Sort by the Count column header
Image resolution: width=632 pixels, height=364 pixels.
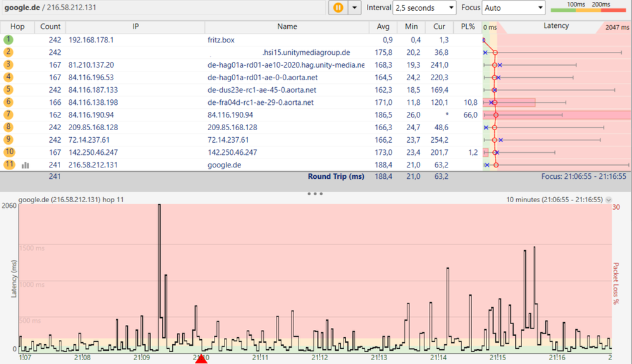pos(51,27)
